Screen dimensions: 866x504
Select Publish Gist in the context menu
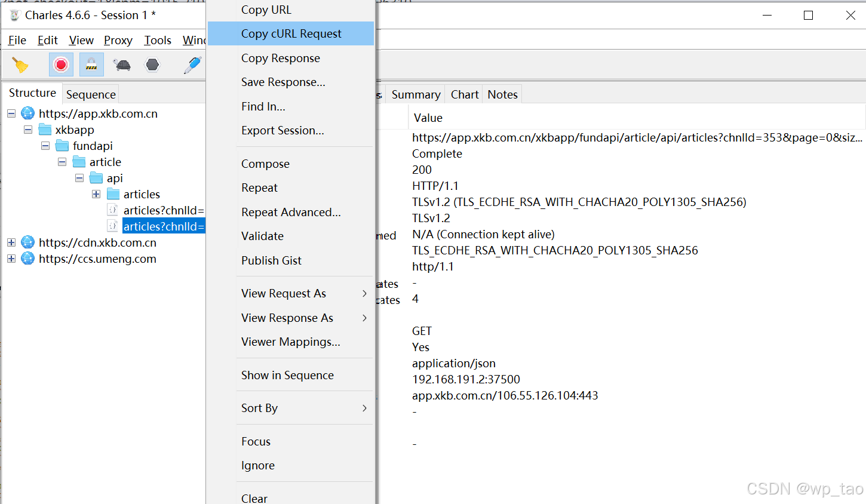(291, 260)
